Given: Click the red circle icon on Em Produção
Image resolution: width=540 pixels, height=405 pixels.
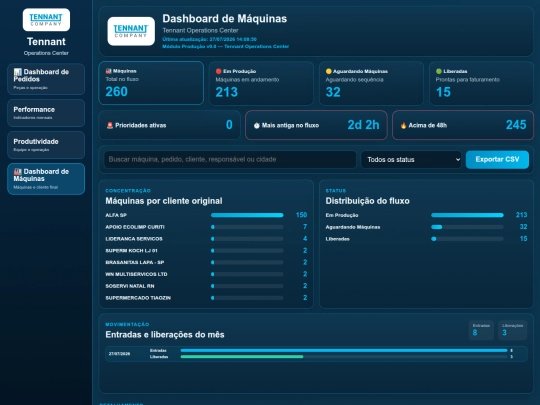Looking at the screenshot, I should point(218,71).
